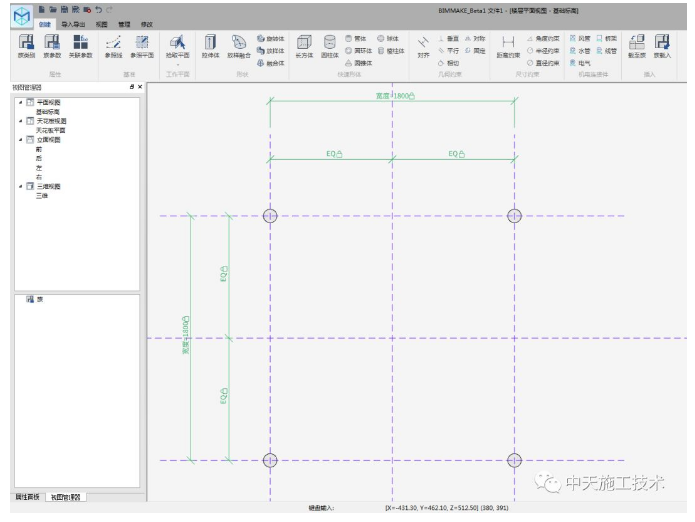Select the 融合体 blend tool
Screen dimensions: 695x522
[270, 63]
